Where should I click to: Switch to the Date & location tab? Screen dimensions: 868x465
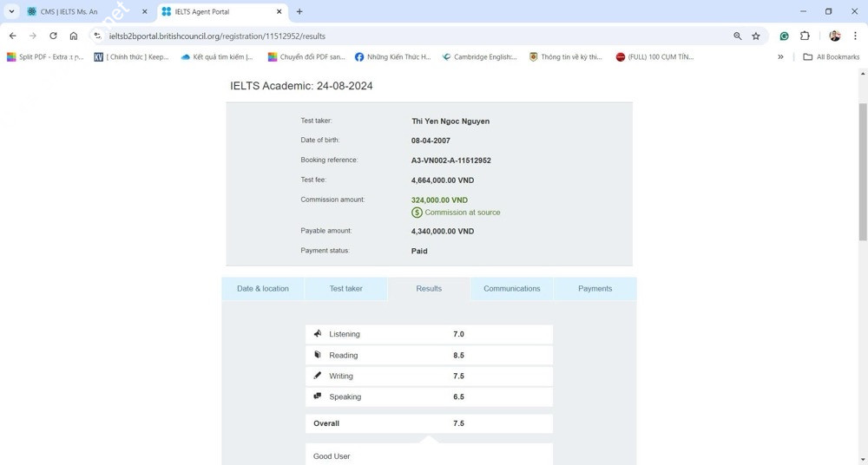pyautogui.click(x=263, y=289)
